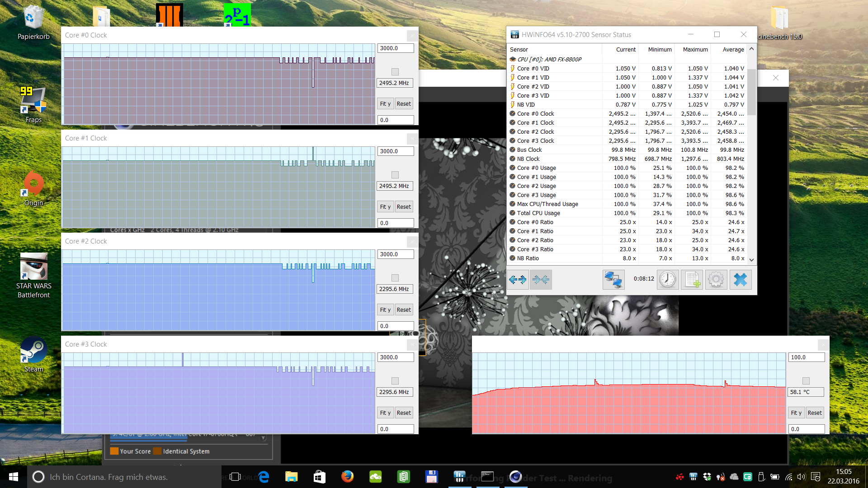Select the CPU [#0]: AMD FX-8800P row
Image resolution: width=868 pixels, height=488 pixels.
click(627, 59)
